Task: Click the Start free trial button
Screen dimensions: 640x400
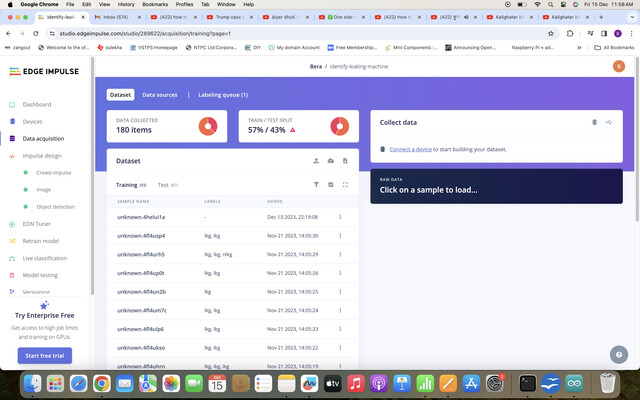Action: click(45, 356)
